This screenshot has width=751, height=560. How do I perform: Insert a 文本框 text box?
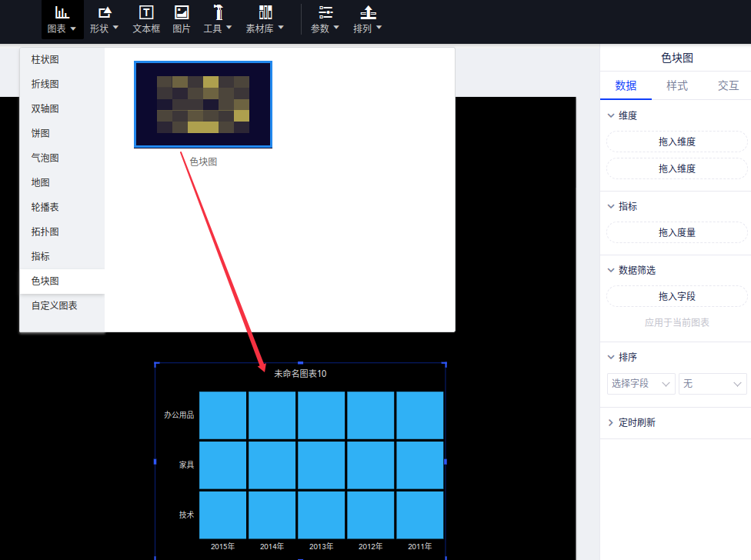point(146,13)
